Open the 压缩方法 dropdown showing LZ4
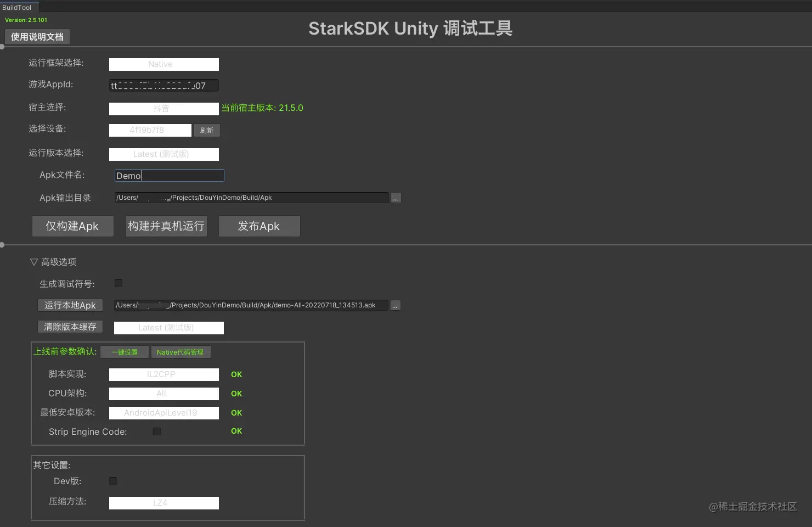 pyautogui.click(x=164, y=503)
